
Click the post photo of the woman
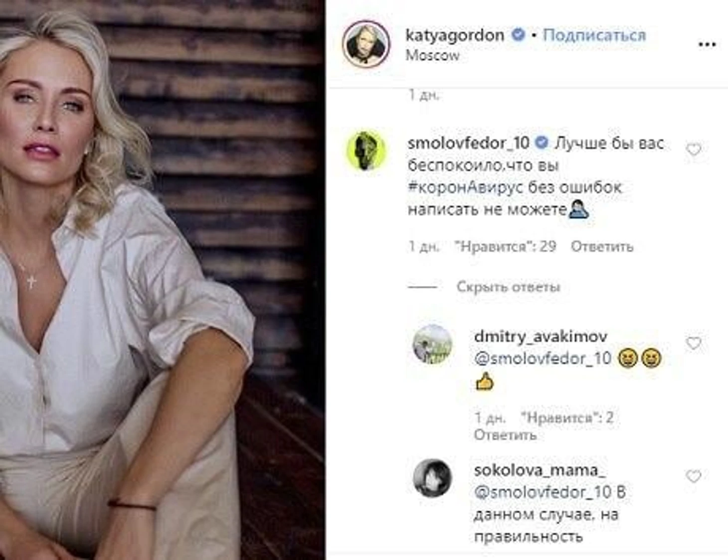point(162,280)
